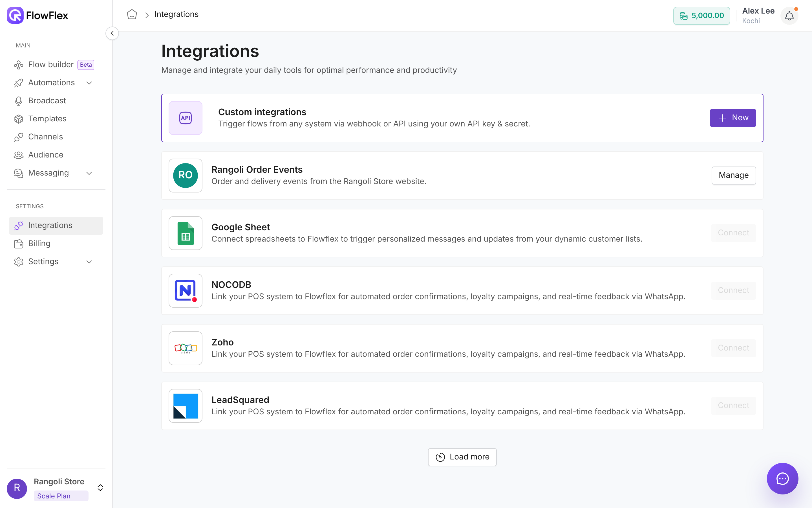The width and height of the screenshot is (812, 508).
Task: Click the FlowFlex logo icon
Action: 15,15
